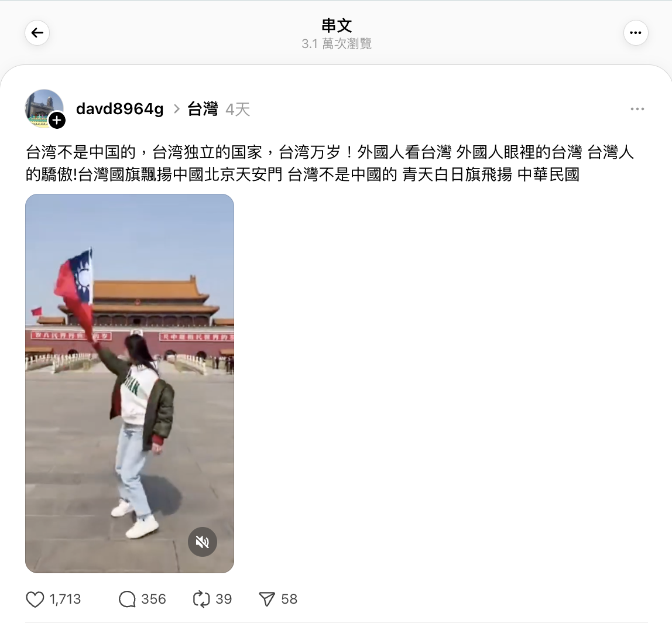The image size is (672, 623).
Task: Open the davd8964g username link
Action: pyautogui.click(x=119, y=109)
